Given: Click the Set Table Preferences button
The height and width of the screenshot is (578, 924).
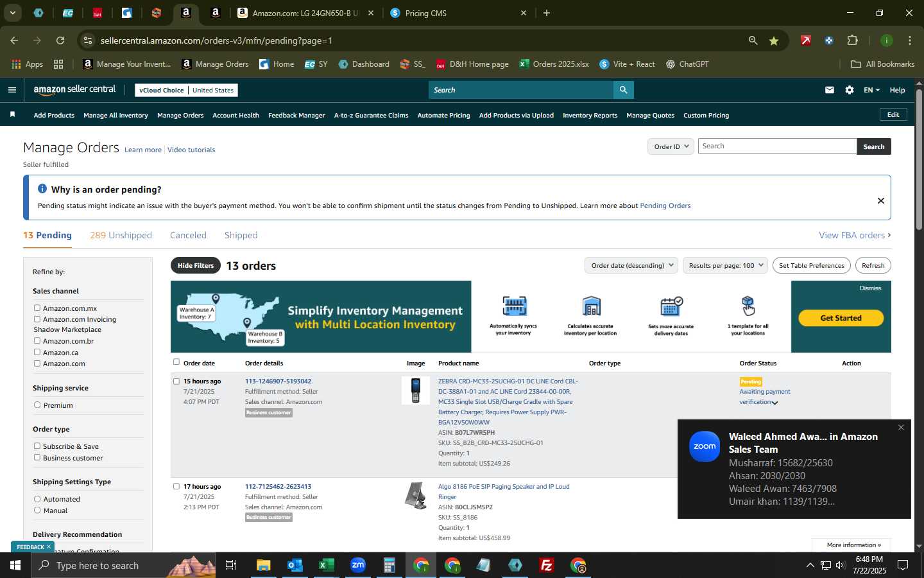Looking at the screenshot, I should [x=812, y=265].
